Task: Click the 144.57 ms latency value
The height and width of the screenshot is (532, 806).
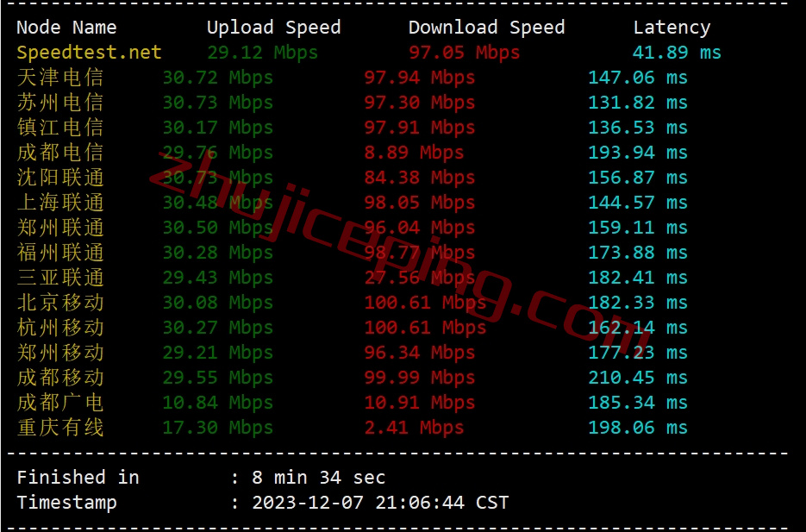Action: pyautogui.click(x=637, y=203)
